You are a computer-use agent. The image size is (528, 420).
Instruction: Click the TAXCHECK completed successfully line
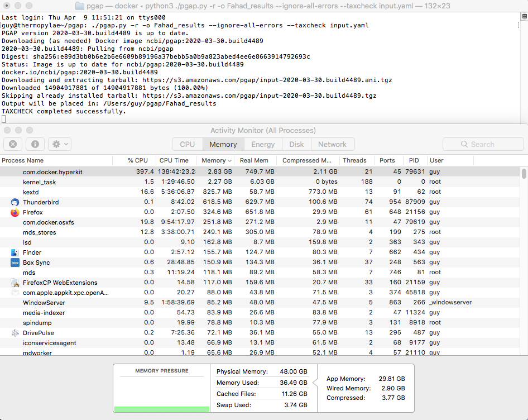point(64,111)
